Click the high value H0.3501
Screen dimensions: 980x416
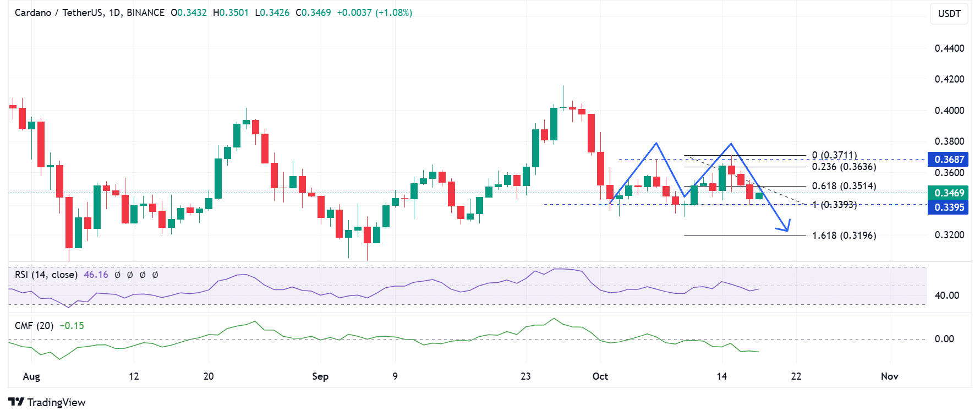(231, 13)
